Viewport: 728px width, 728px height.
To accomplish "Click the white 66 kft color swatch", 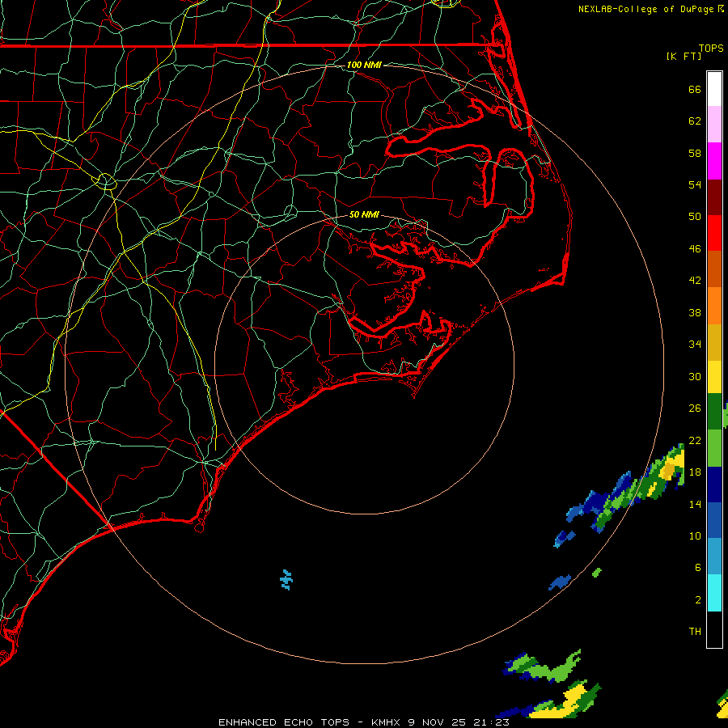I will (x=714, y=89).
